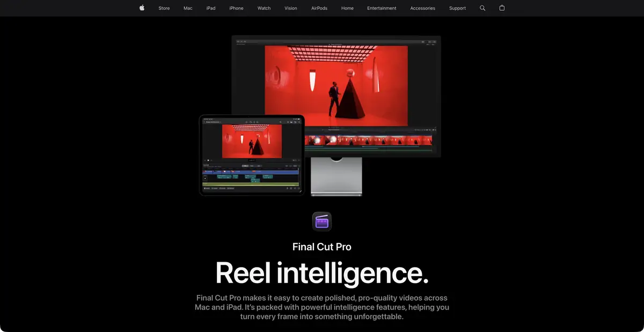Open the Accessories menu item
644x332 pixels.
[x=423, y=8]
